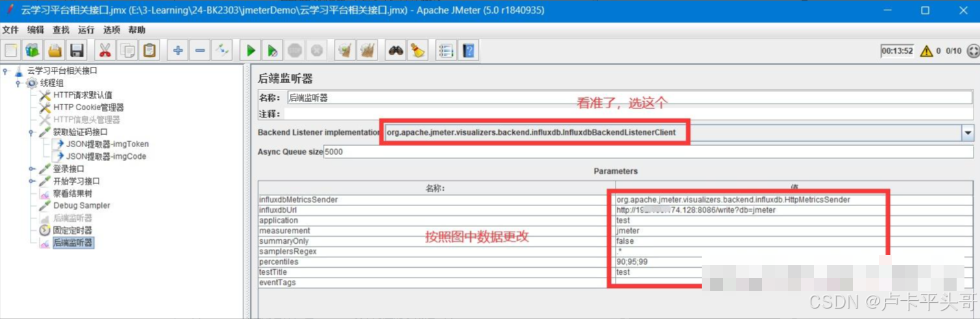This screenshot has width=980, height=319.
Task: Open the 编辑 menu
Action: (x=36, y=30)
